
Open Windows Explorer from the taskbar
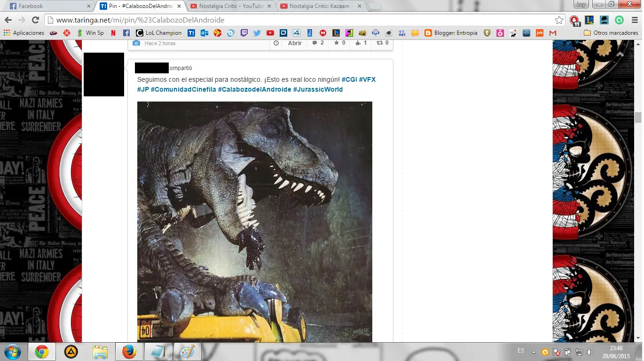[x=100, y=352]
